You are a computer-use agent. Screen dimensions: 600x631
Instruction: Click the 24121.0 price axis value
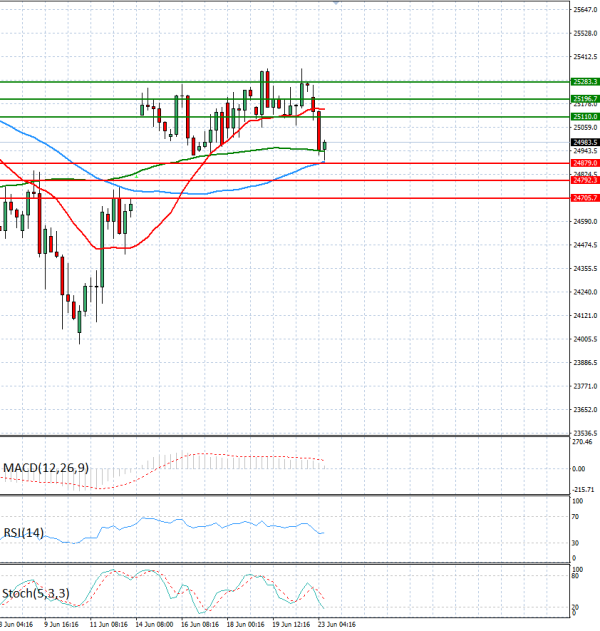pos(586,316)
